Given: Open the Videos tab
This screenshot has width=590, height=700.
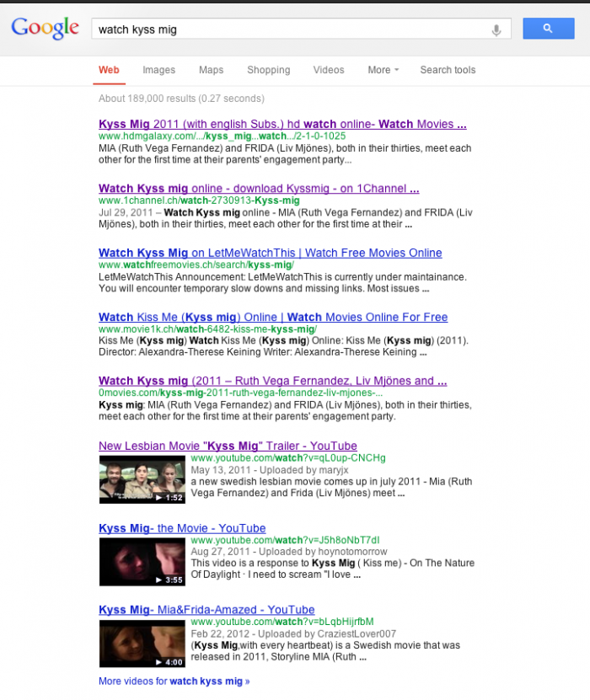Looking at the screenshot, I should (x=328, y=70).
